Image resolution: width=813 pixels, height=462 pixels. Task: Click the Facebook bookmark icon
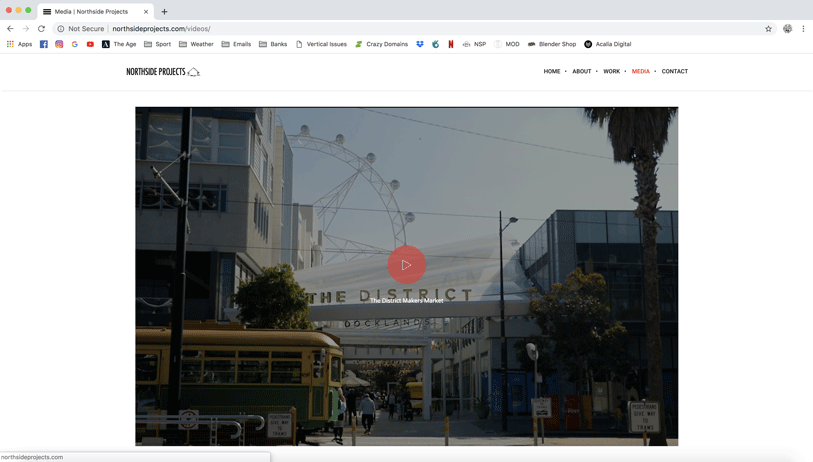click(44, 44)
